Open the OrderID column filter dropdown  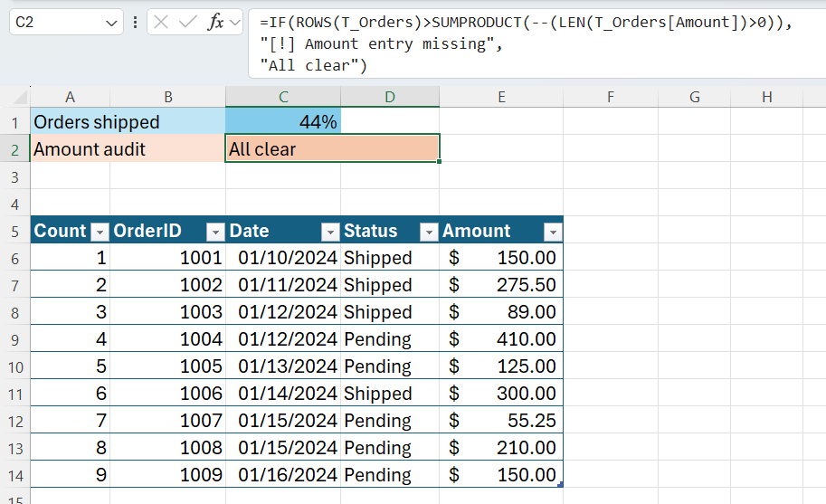pos(215,232)
